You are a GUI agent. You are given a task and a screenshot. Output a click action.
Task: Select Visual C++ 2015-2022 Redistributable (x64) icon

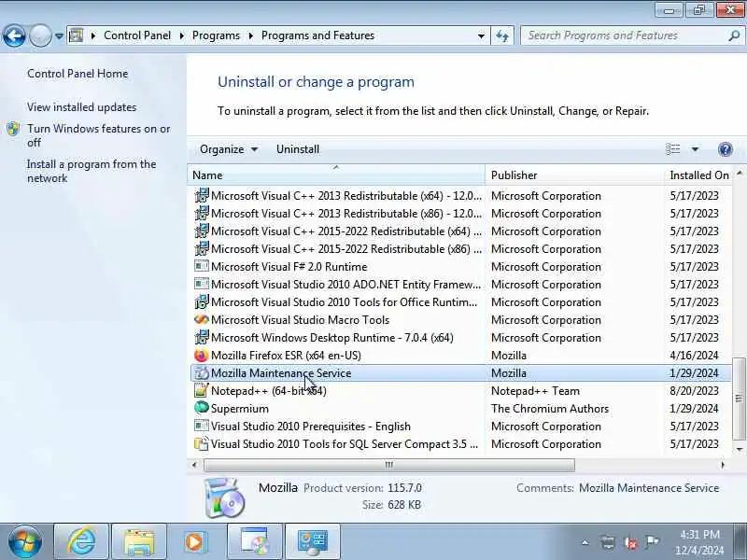[202, 231]
